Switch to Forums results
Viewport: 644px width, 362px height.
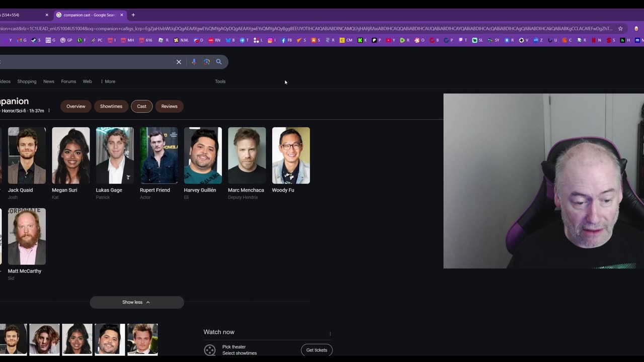click(68, 81)
